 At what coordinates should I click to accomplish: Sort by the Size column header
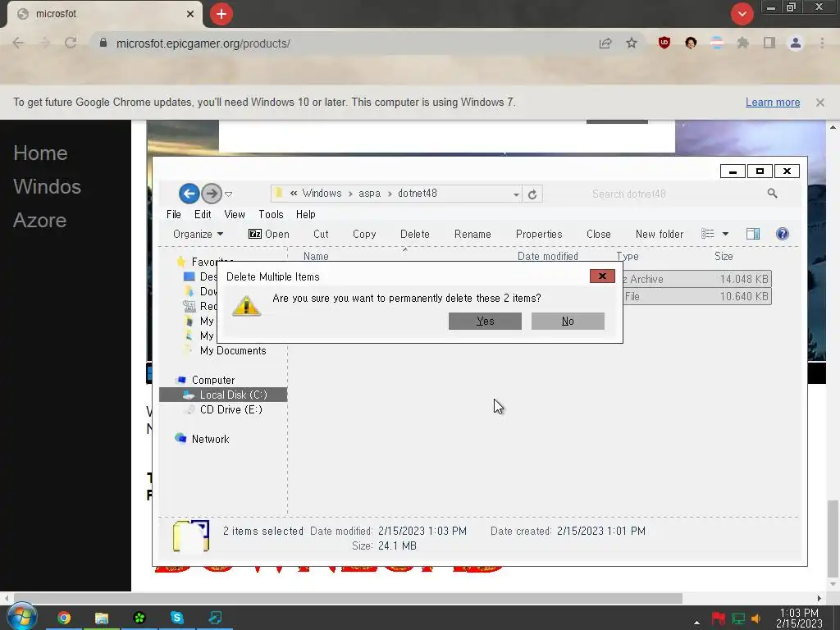[x=724, y=256]
